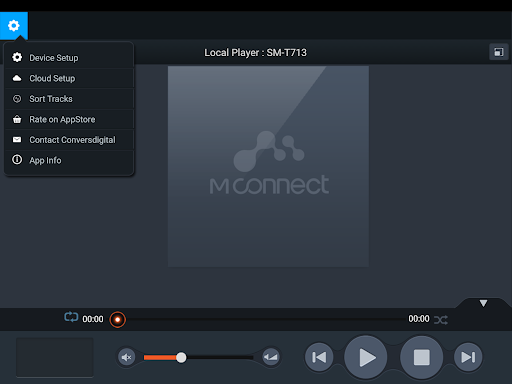Select Contact Conversdigital

pyautogui.click(x=69, y=140)
